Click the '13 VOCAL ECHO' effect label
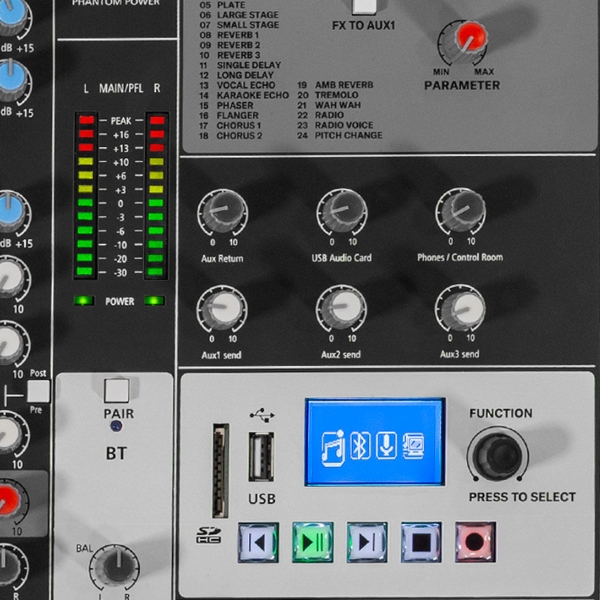600x600 pixels. click(237, 85)
